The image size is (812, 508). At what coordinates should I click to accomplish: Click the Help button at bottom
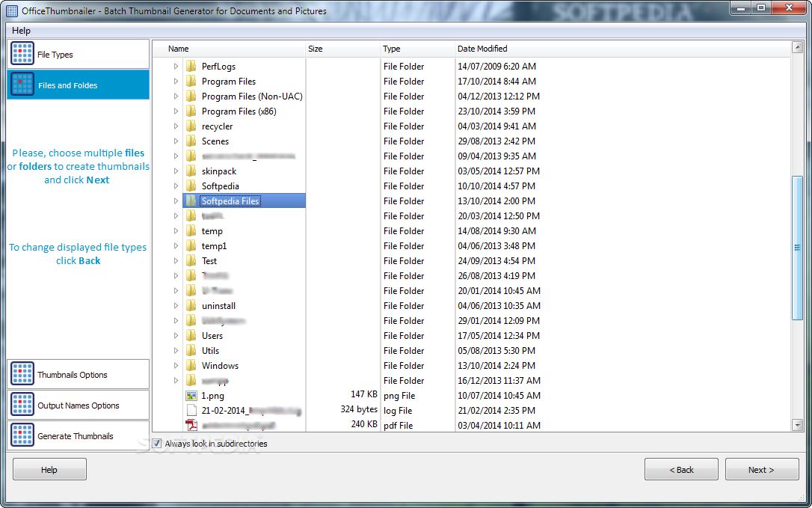[49, 470]
